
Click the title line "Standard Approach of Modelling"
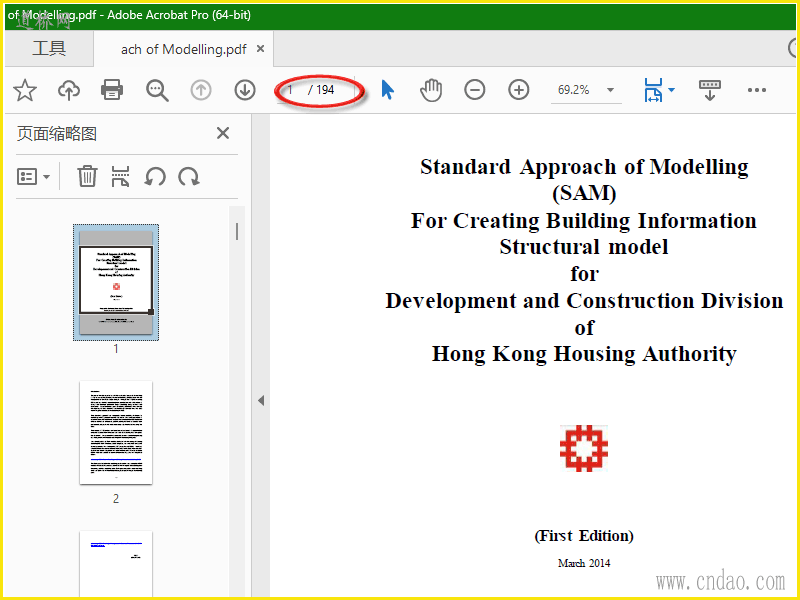tap(584, 167)
